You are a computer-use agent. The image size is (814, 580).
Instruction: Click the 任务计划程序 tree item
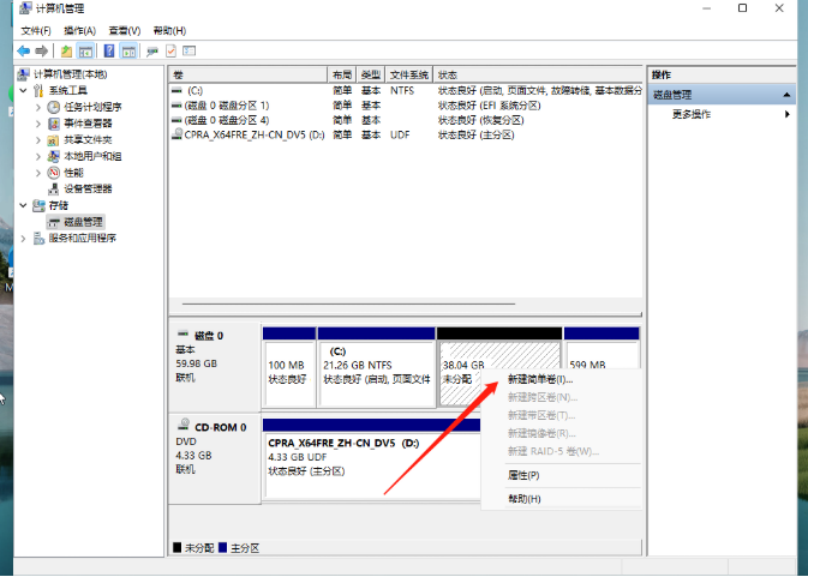[92, 107]
